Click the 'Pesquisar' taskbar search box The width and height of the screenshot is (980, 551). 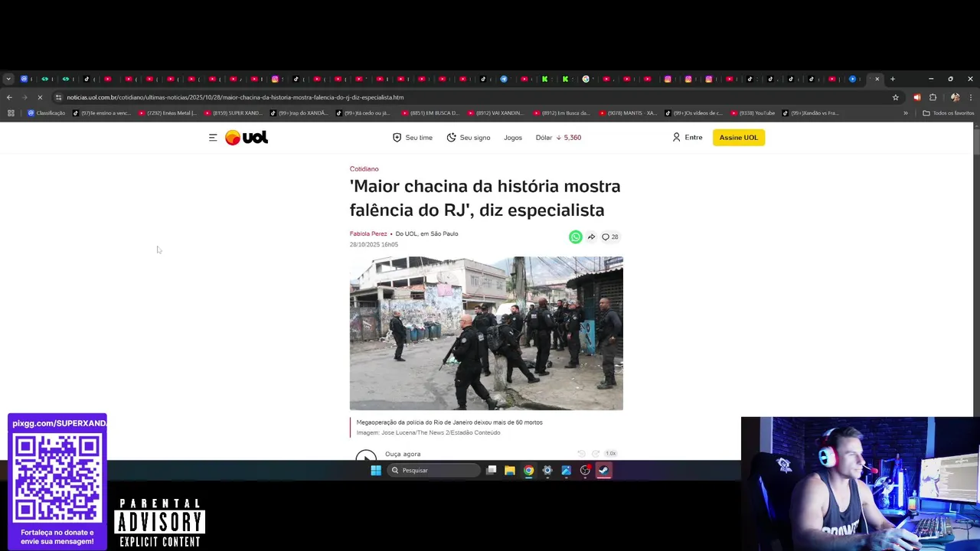pos(433,471)
